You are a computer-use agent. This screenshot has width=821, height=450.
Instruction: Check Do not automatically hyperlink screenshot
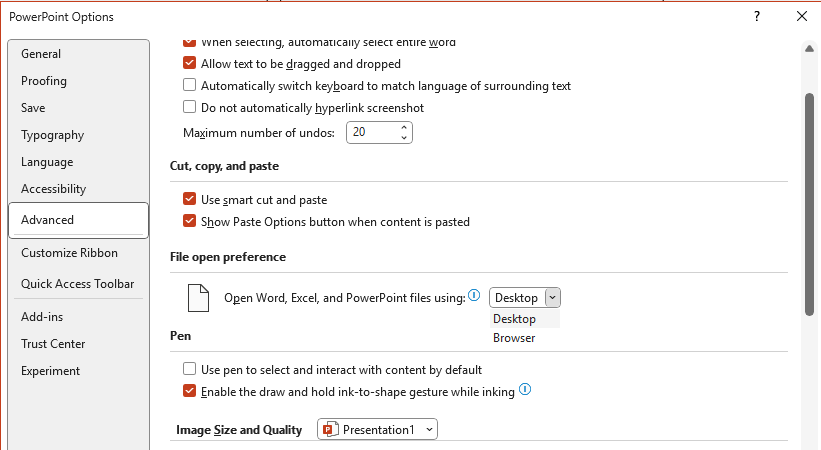[190, 107]
